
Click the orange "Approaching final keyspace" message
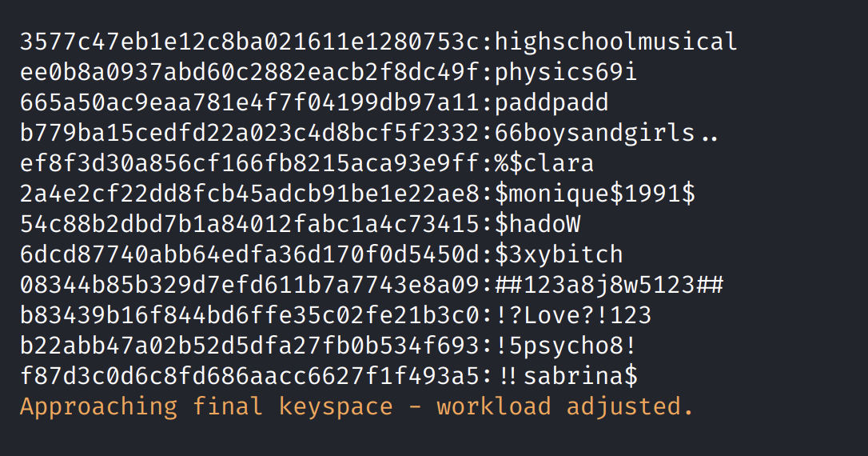tap(356, 406)
